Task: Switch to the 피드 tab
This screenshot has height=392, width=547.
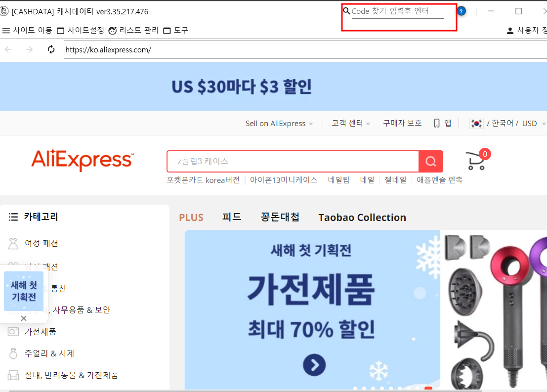Action: [x=232, y=217]
